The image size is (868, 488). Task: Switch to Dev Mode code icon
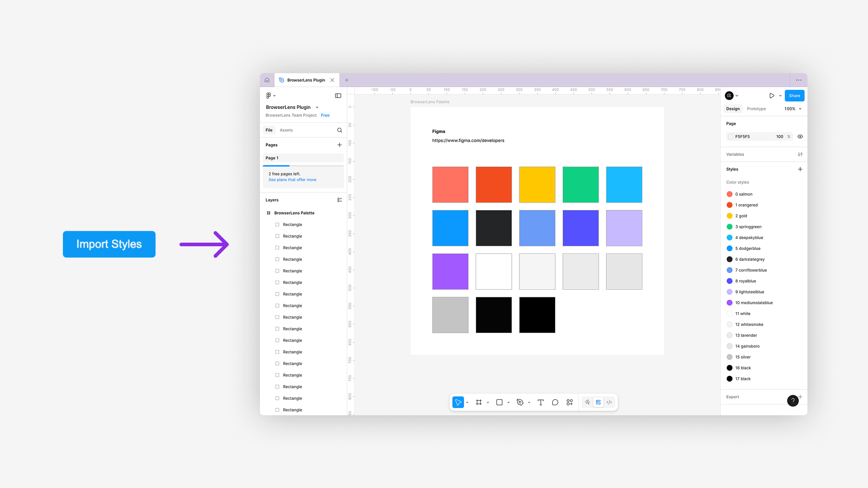pos(609,402)
